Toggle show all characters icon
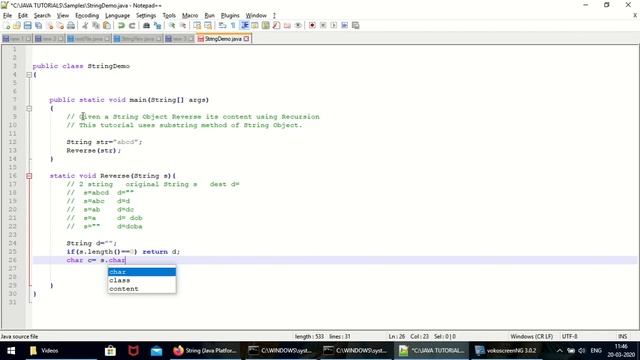 (233, 25)
